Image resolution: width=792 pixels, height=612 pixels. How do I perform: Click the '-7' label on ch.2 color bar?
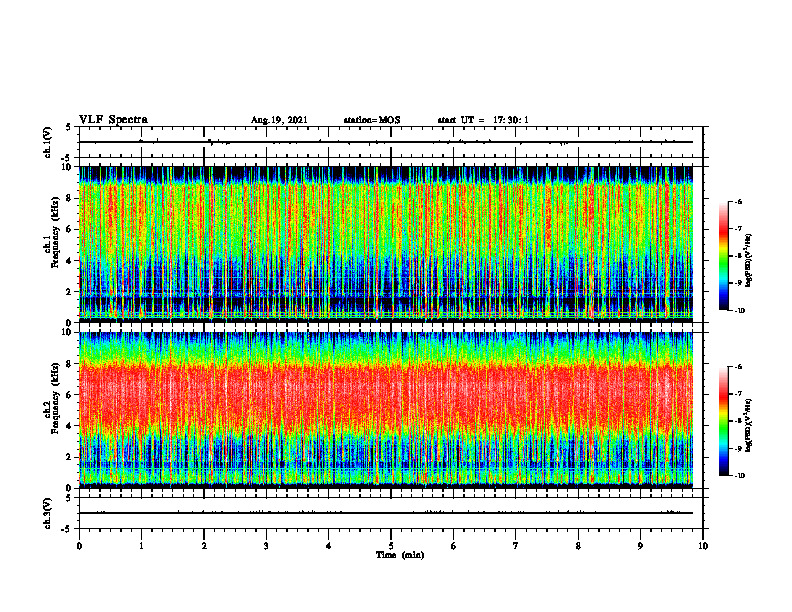click(738, 393)
